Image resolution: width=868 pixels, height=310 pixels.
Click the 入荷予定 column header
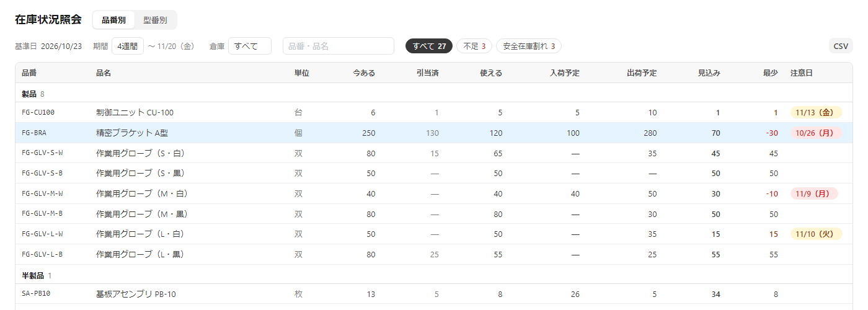[x=564, y=73]
